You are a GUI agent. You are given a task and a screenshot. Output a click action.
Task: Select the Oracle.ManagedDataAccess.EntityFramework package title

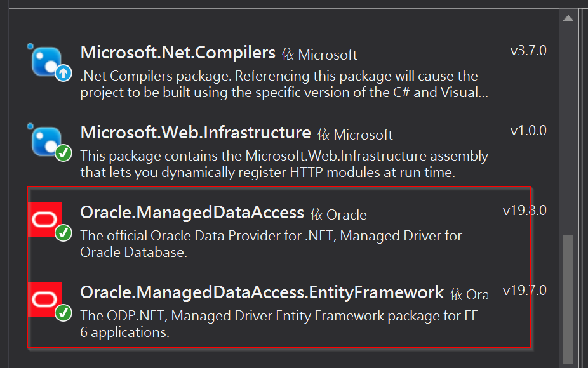click(x=262, y=292)
